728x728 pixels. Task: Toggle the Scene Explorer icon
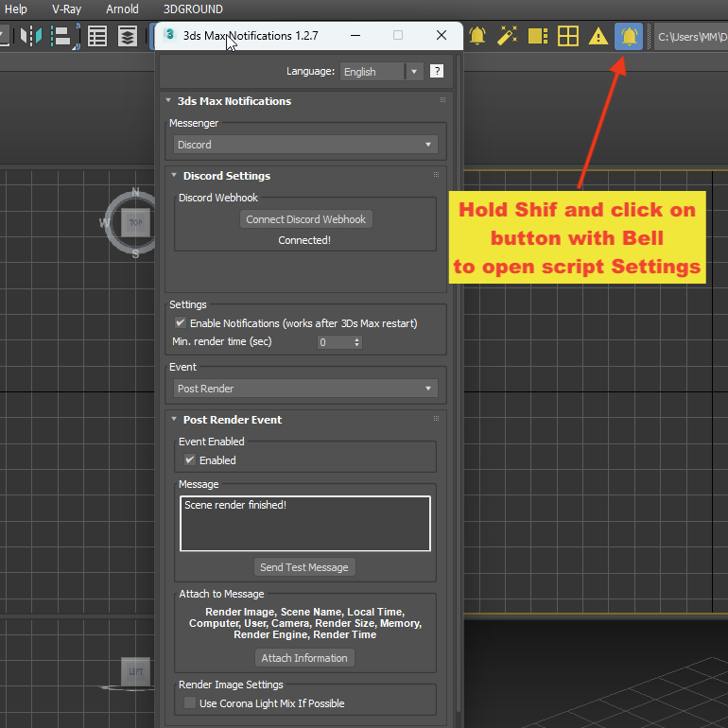[97, 36]
